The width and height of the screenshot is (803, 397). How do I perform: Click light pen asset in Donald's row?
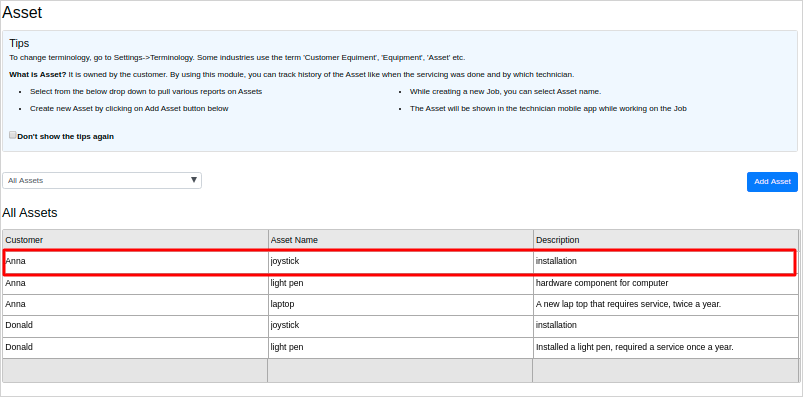(x=287, y=347)
